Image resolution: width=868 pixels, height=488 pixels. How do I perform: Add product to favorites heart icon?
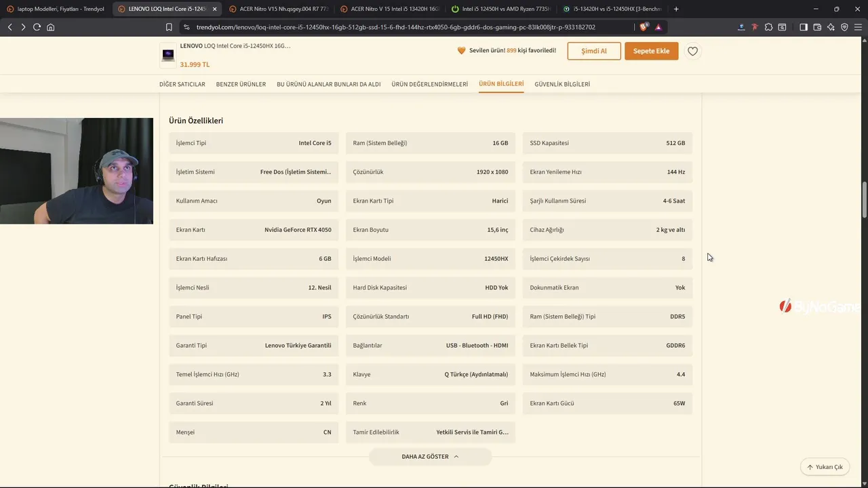692,51
